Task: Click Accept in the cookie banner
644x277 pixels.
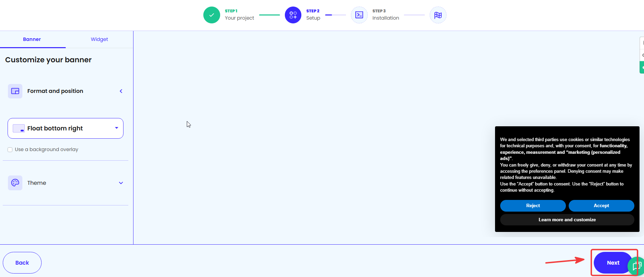Action: [601, 206]
